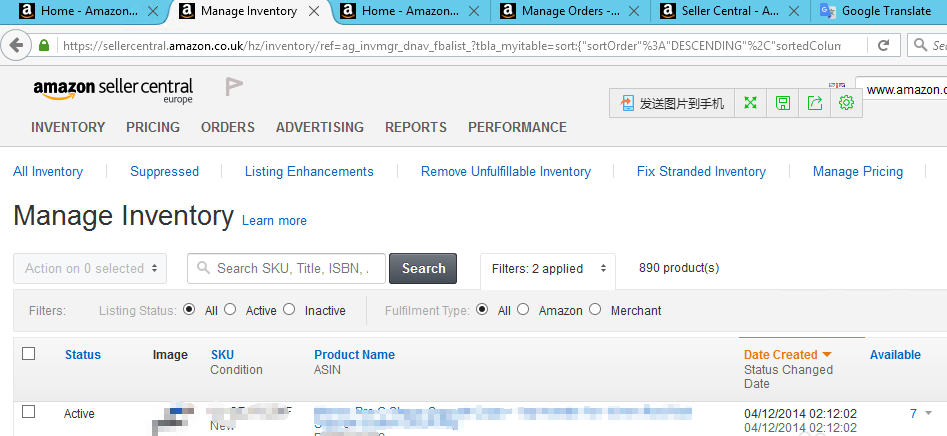Open Action on 0 selected dropdown
Viewport: 947px width, 436px height.
[x=90, y=269]
